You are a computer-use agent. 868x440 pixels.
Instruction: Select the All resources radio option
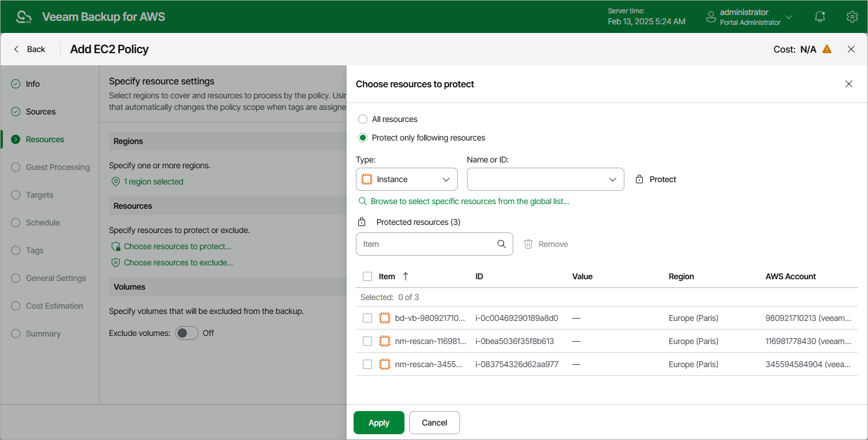[363, 119]
